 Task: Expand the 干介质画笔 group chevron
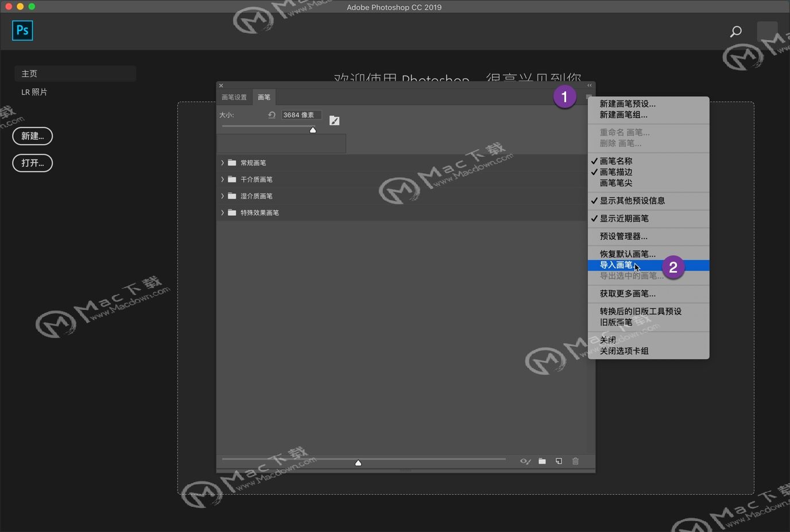pyautogui.click(x=222, y=180)
